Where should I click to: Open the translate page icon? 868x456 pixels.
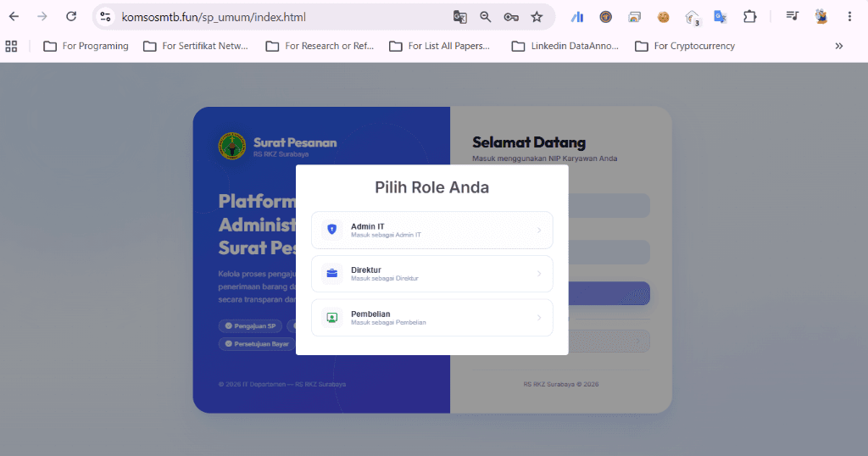460,17
